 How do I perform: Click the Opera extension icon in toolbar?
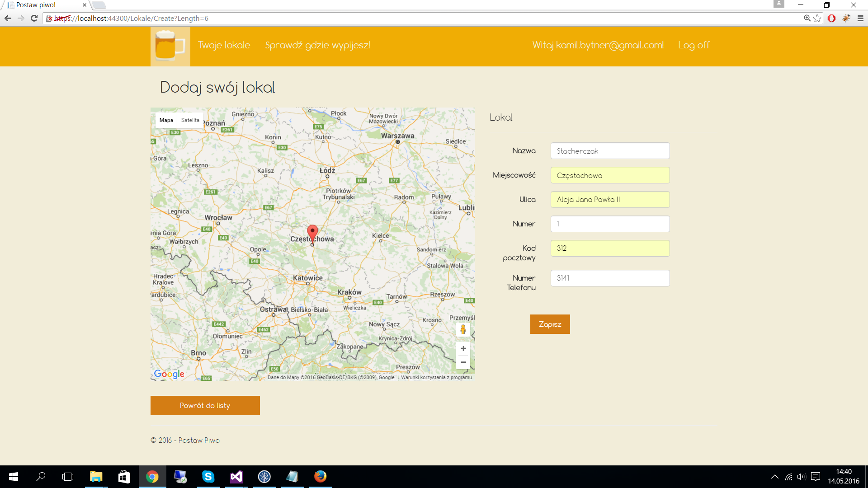pos(831,19)
